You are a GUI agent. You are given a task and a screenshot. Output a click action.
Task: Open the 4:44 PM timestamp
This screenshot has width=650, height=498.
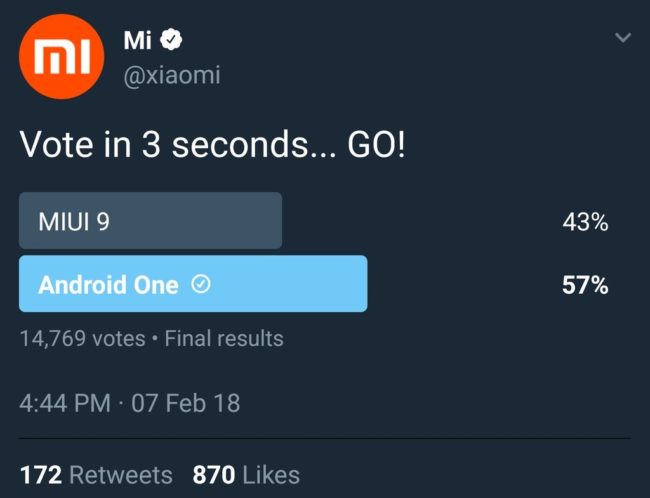[65, 403]
